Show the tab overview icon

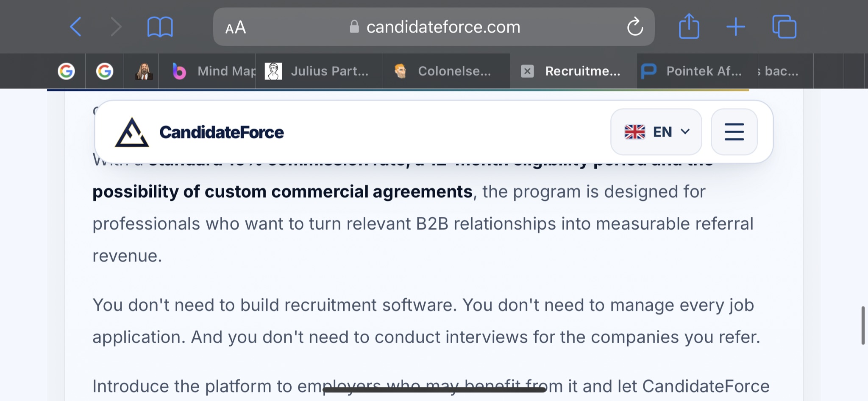(784, 27)
